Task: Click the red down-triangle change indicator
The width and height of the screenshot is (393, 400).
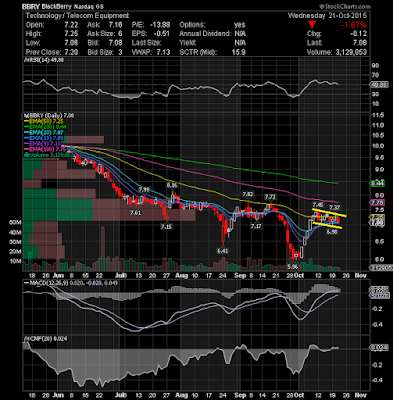Action: point(312,25)
